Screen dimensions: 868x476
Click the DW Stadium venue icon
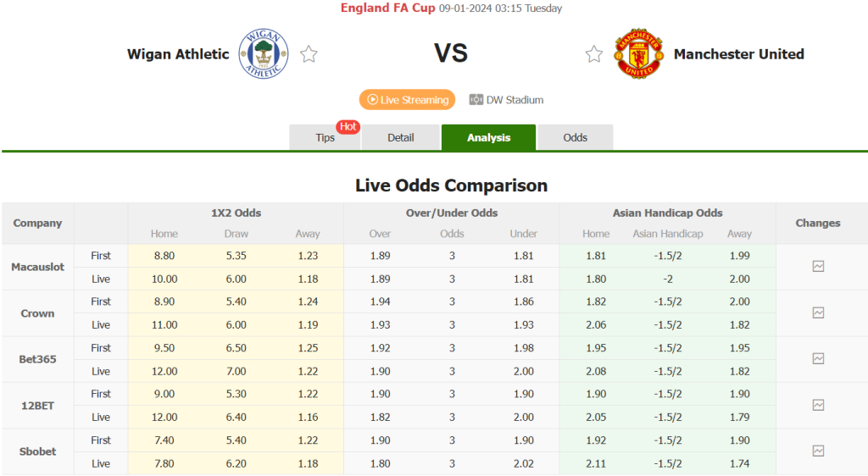[476, 99]
